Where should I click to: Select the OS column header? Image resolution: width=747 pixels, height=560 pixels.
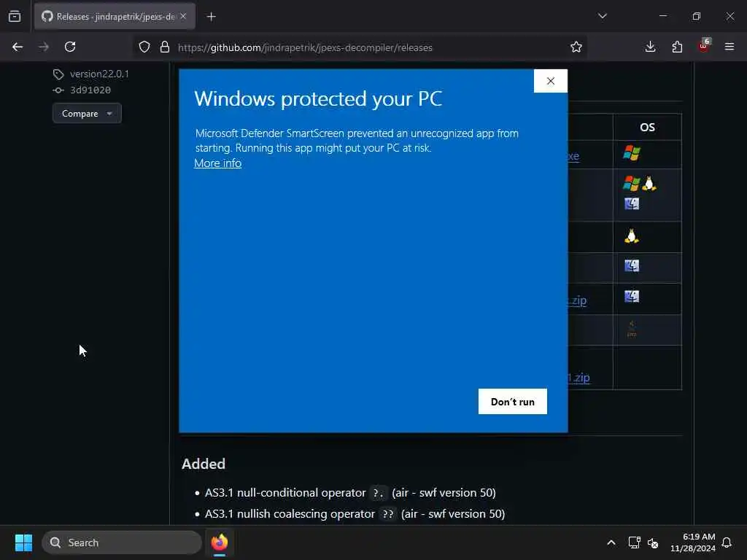click(647, 127)
